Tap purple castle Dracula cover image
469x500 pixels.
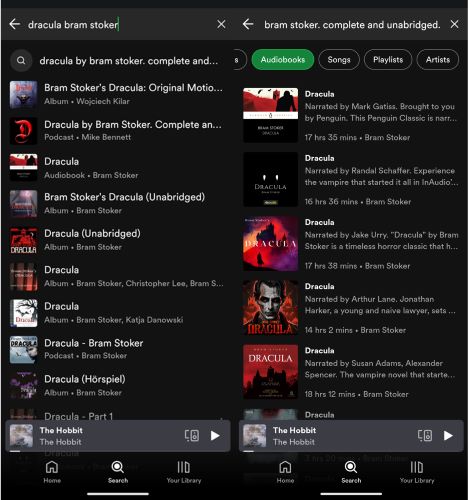click(x=271, y=244)
